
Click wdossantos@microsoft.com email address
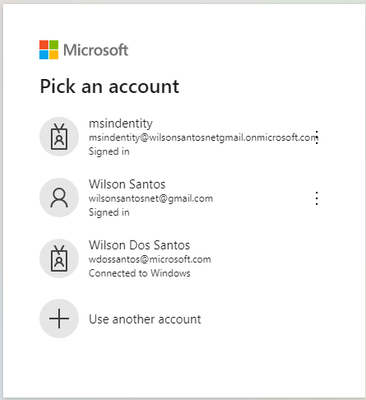point(150,259)
